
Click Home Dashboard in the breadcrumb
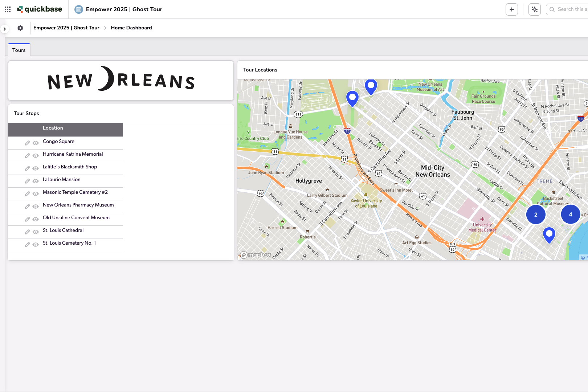pos(131,28)
